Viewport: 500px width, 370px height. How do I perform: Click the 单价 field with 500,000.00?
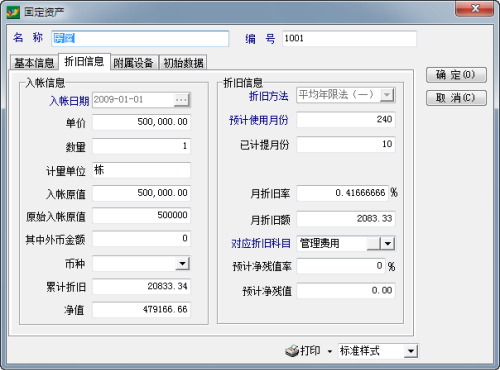click(x=141, y=122)
